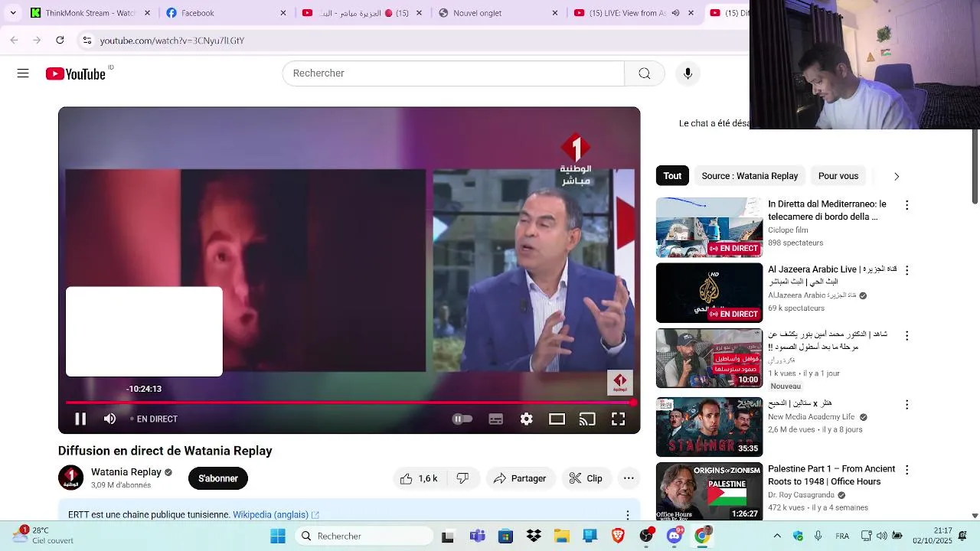The width and height of the screenshot is (980, 551).
Task: Open options for Al Jazeera Arabic Live
Action: coord(907,270)
